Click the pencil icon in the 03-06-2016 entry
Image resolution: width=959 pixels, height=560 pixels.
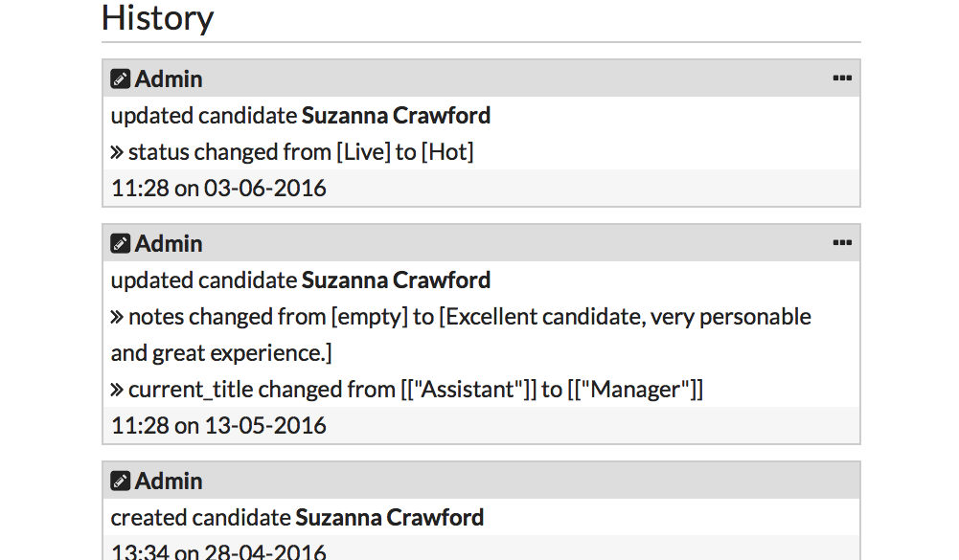point(120,79)
